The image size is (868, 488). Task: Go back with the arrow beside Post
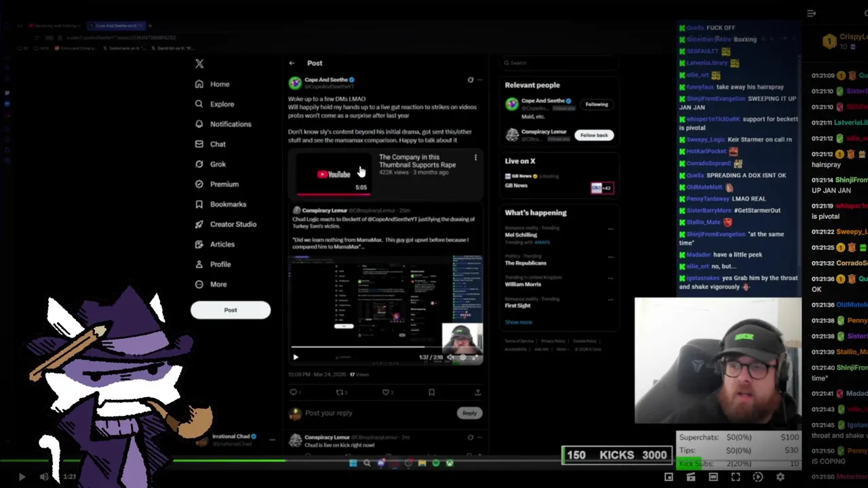292,63
